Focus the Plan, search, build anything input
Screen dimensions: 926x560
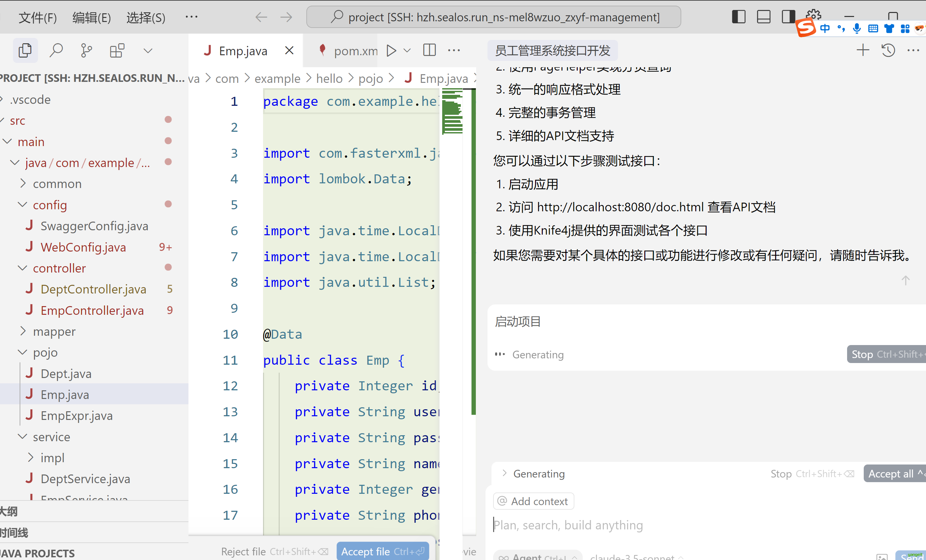(707, 525)
